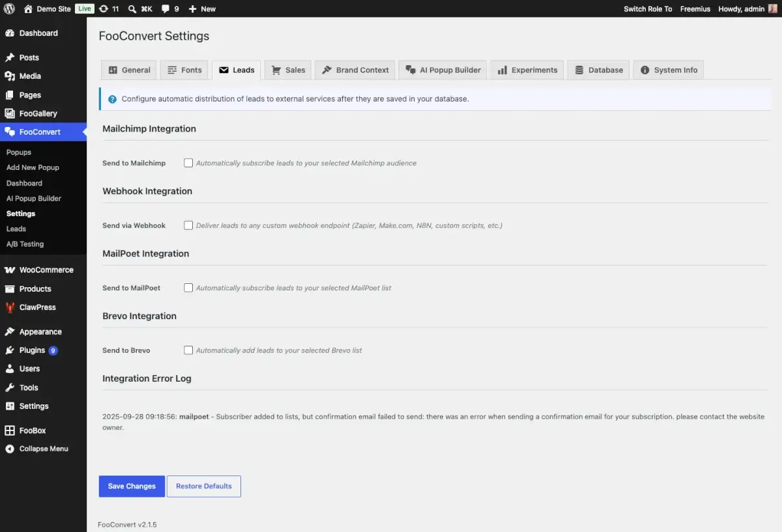
Task: Open the Database tab
Action: click(598, 70)
